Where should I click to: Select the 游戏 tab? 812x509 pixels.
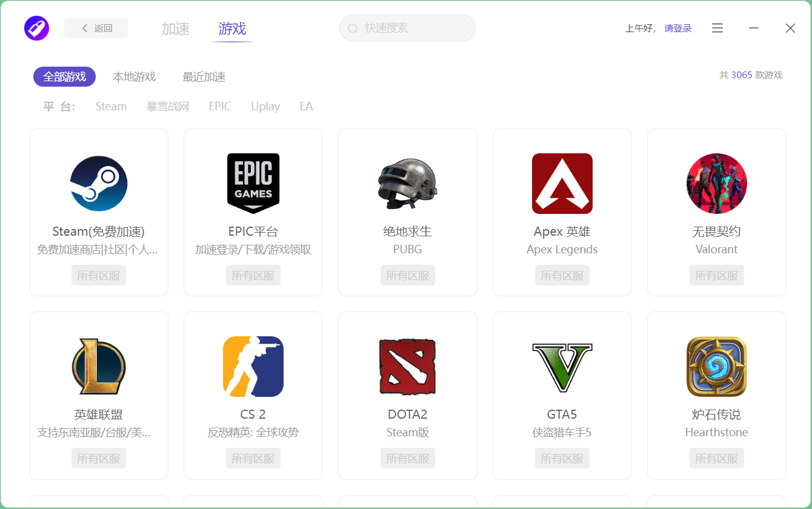(x=232, y=28)
